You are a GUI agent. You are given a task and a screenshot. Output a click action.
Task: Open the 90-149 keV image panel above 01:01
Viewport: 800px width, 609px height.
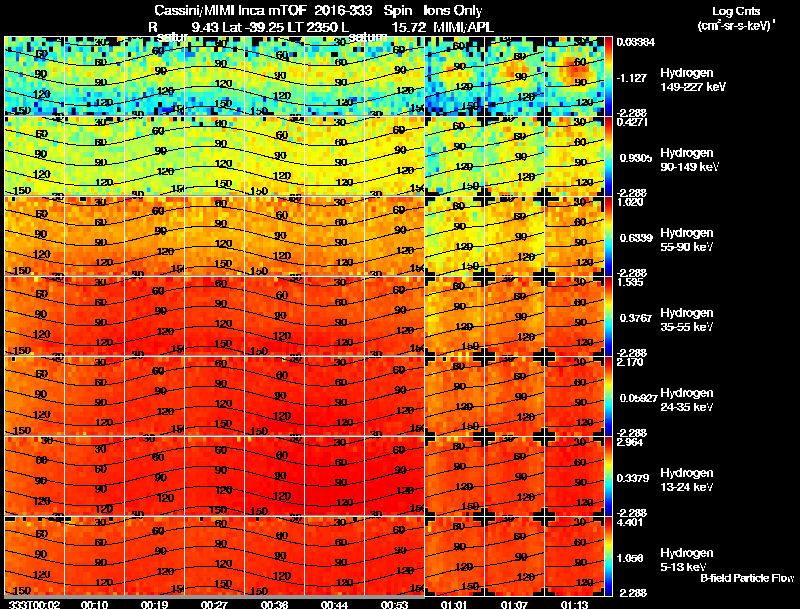455,156
